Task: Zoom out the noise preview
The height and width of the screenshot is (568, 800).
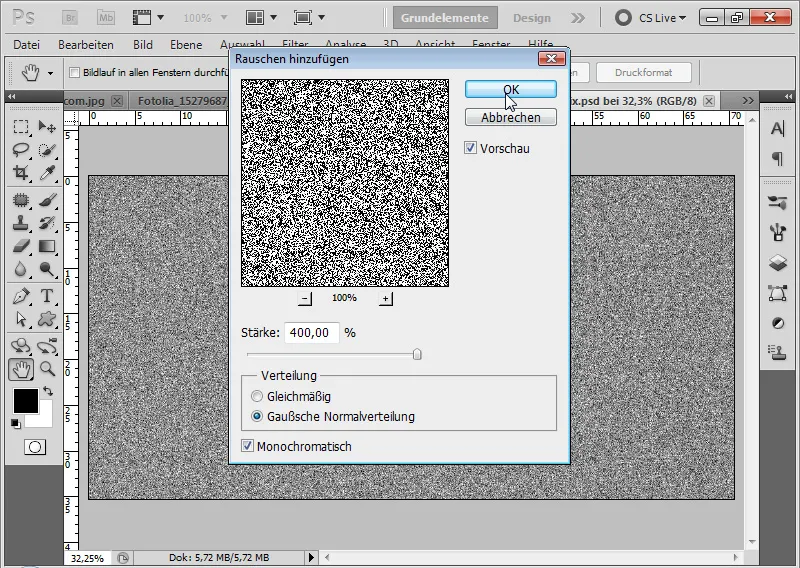Action: pyautogui.click(x=305, y=299)
